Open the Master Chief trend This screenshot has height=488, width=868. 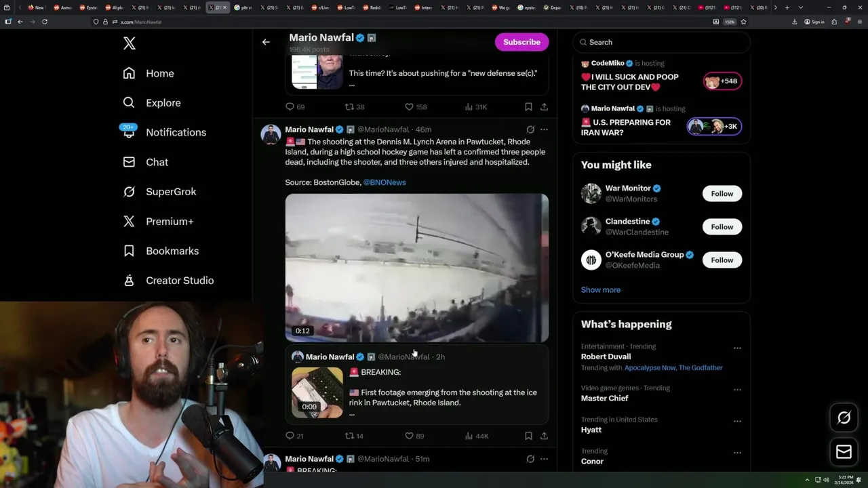click(604, 399)
